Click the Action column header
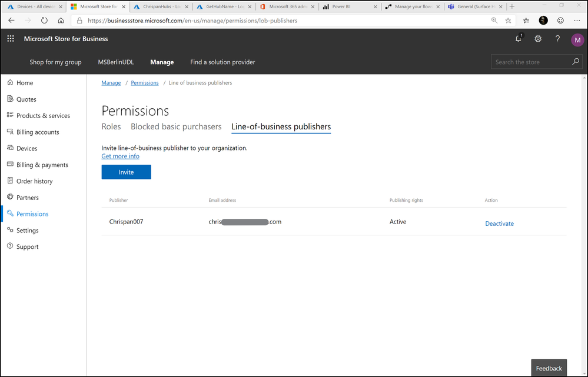The width and height of the screenshot is (588, 377). pyautogui.click(x=491, y=200)
